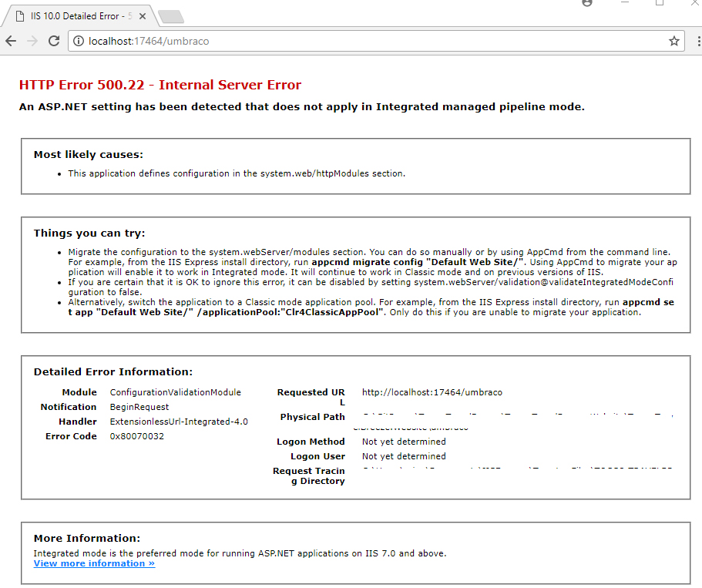Click the page icon on the tab
Screen dimensions: 702x588
click(x=20, y=17)
